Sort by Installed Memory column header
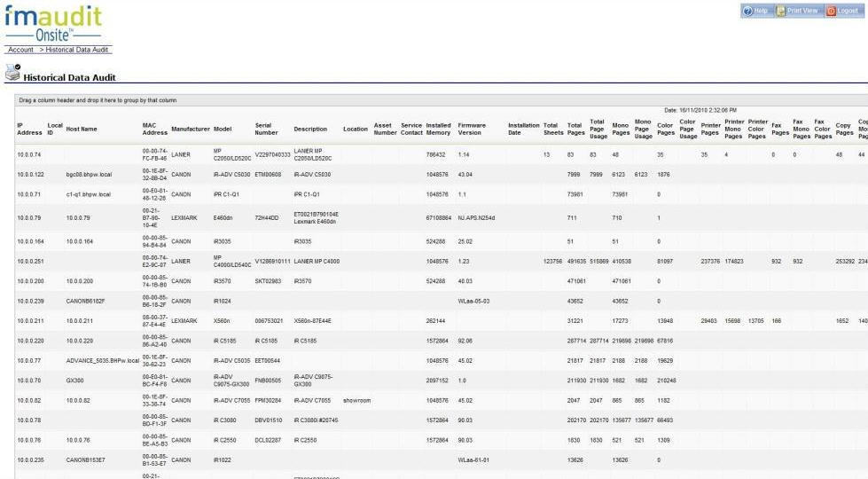This screenshot has width=868, height=479. (x=438, y=129)
